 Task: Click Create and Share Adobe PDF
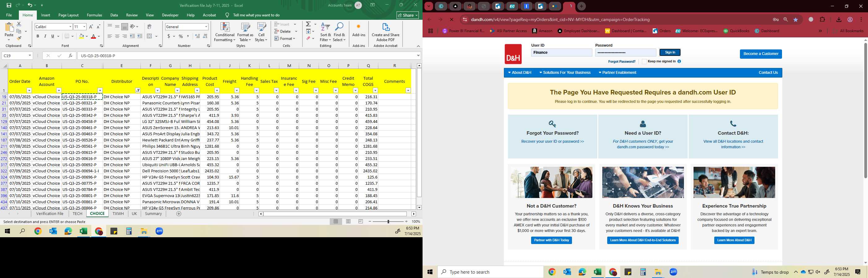385,32
